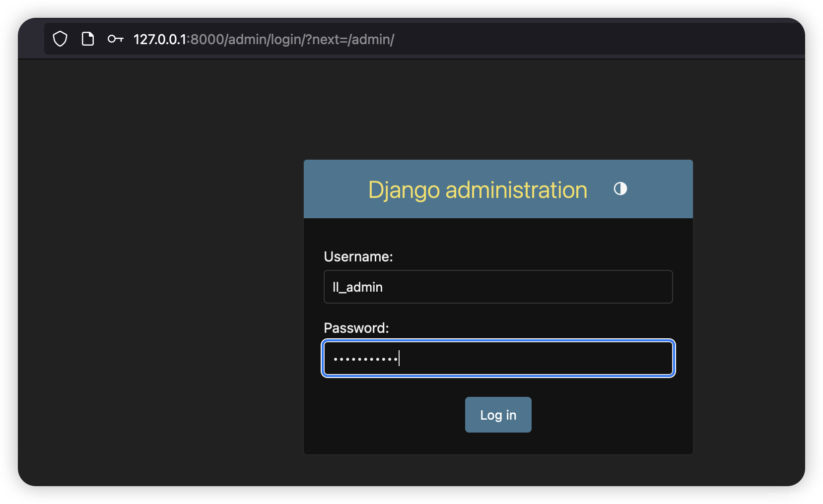Focus the Username input field
This screenshot has width=823, height=504.
tap(498, 287)
